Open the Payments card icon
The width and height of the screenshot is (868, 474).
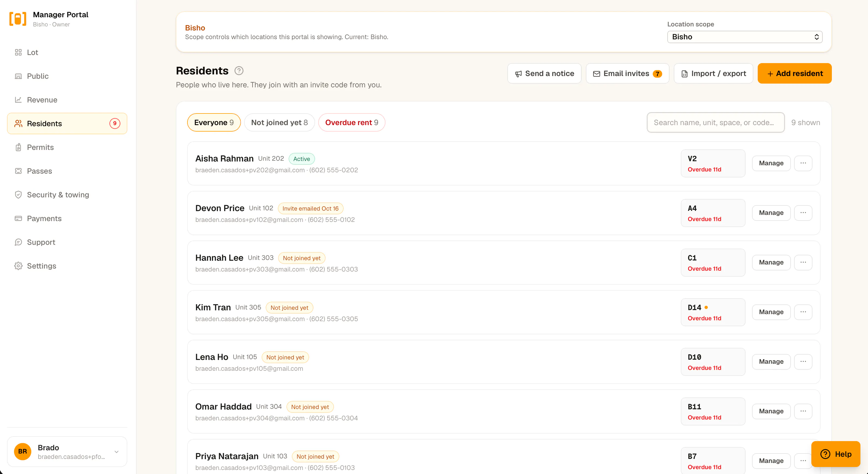coord(18,218)
